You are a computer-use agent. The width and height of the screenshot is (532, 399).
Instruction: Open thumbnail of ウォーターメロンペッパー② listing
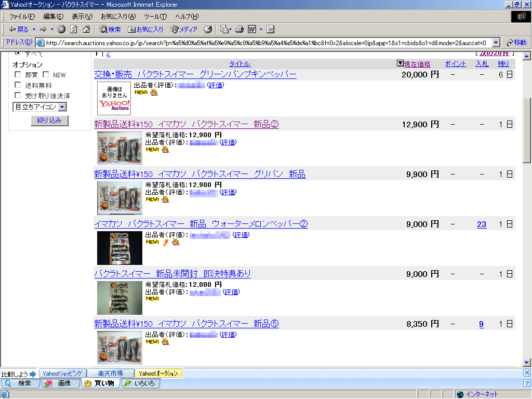119,248
